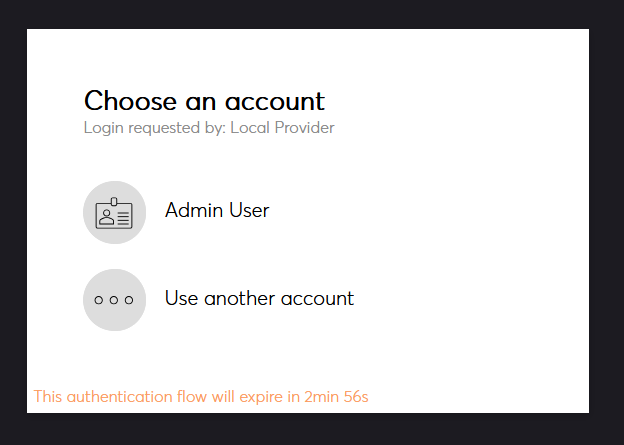Click the middle dot of the ellipsis icon
Image resolution: width=624 pixels, height=445 pixels.
pyautogui.click(x=114, y=300)
